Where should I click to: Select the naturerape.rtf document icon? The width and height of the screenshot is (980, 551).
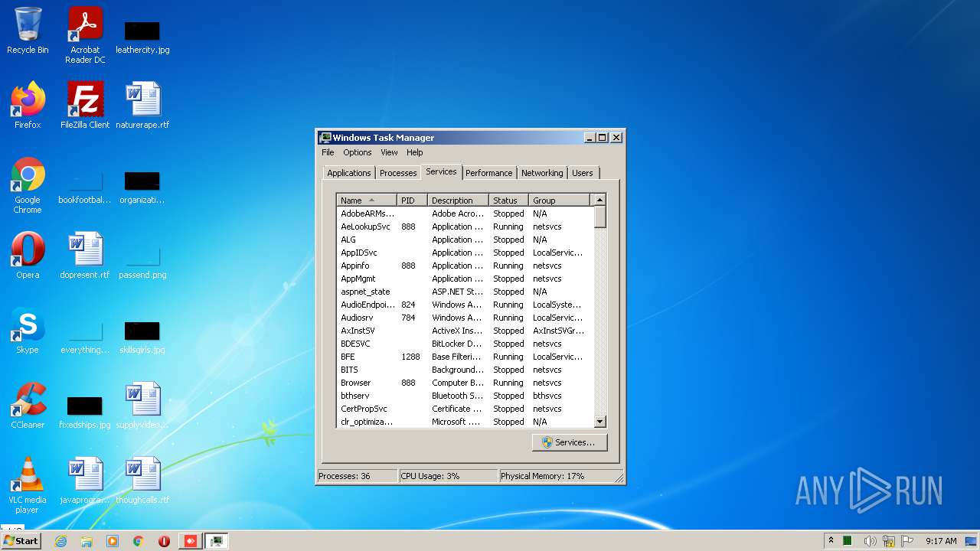tap(142, 106)
